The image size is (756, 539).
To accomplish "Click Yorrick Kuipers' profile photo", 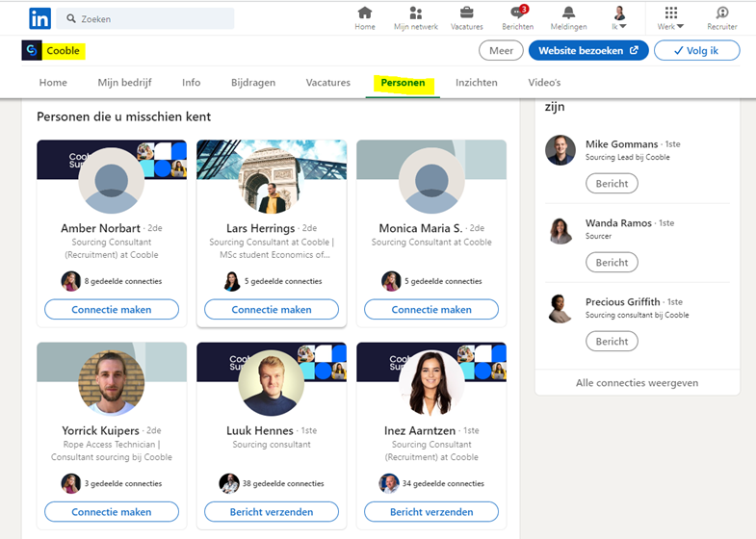I will click(112, 383).
